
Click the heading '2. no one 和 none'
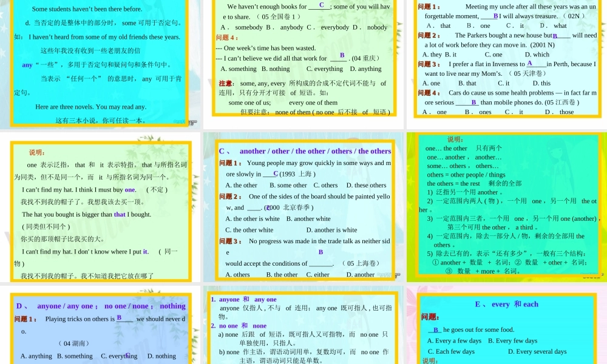tap(239, 326)
